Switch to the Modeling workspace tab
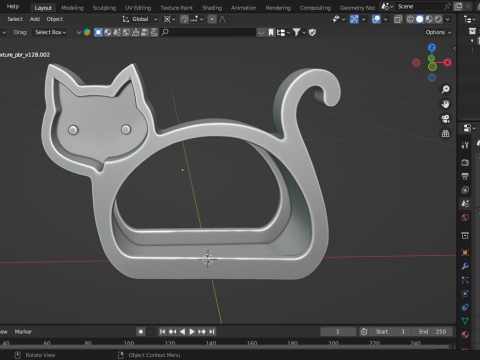This screenshot has height=360, width=480. (x=72, y=8)
